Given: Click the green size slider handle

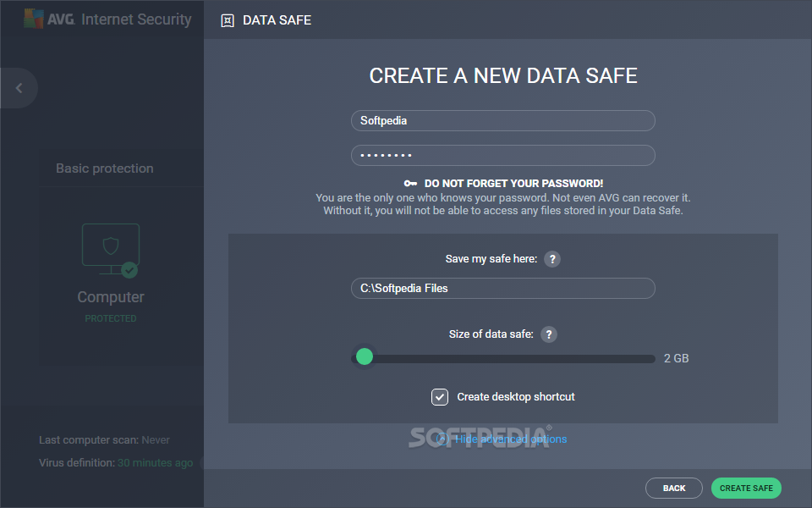Looking at the screenshot, I should (x=365, y=356).
